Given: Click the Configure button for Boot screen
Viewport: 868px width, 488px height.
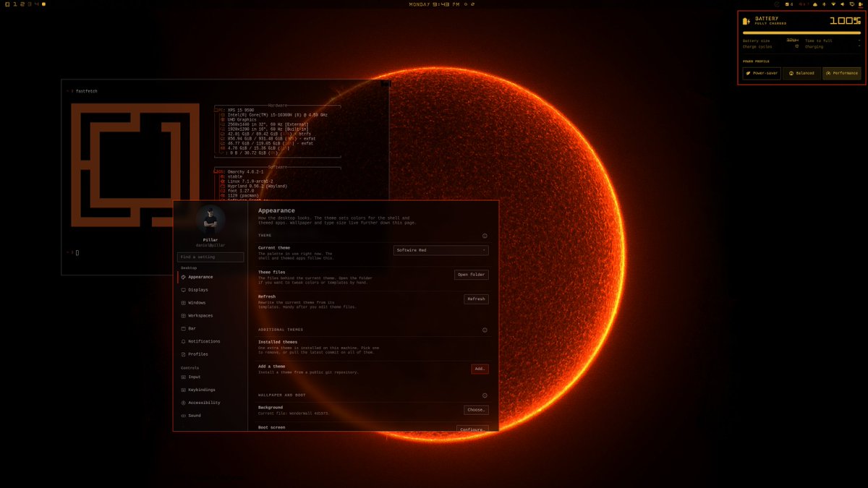Looking at the screenshot, I should tap(472, 429).
